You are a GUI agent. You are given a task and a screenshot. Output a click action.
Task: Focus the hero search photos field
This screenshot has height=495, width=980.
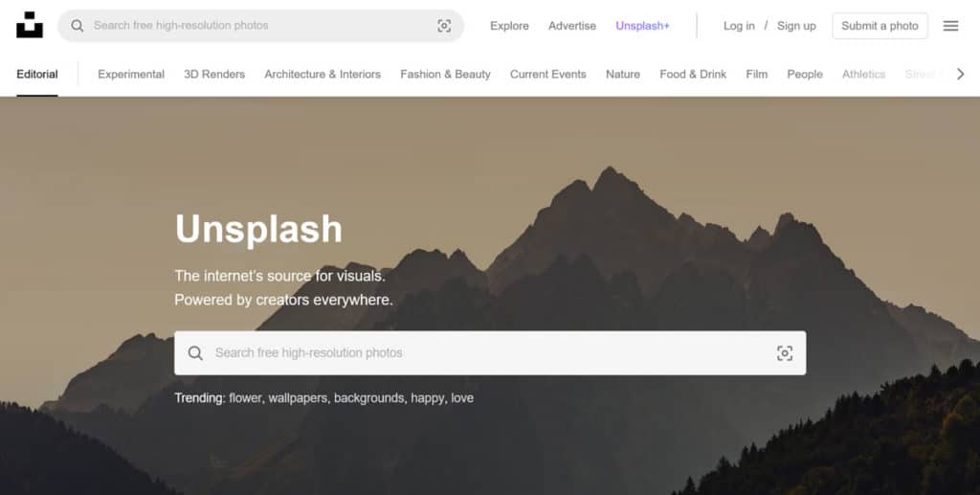(490, 353)
